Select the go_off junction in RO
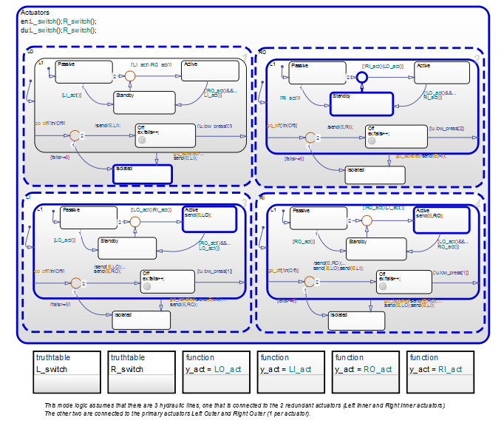 click(x=310, y=138)
